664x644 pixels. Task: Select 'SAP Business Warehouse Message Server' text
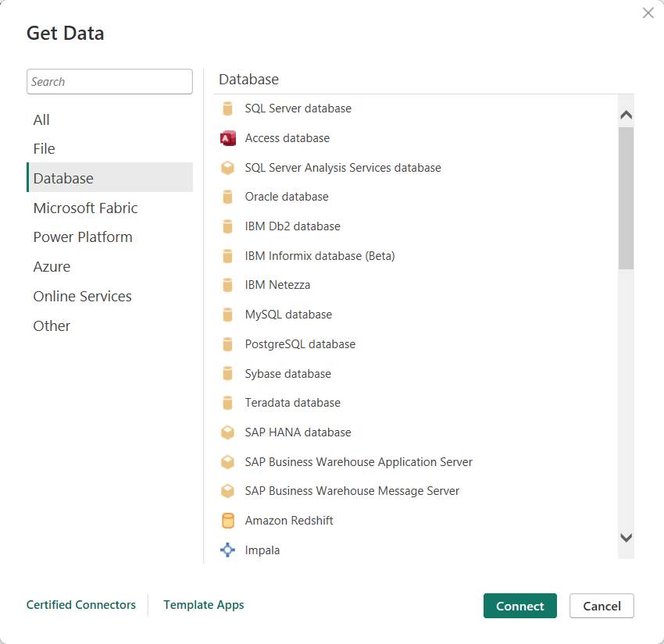point(352,491)
